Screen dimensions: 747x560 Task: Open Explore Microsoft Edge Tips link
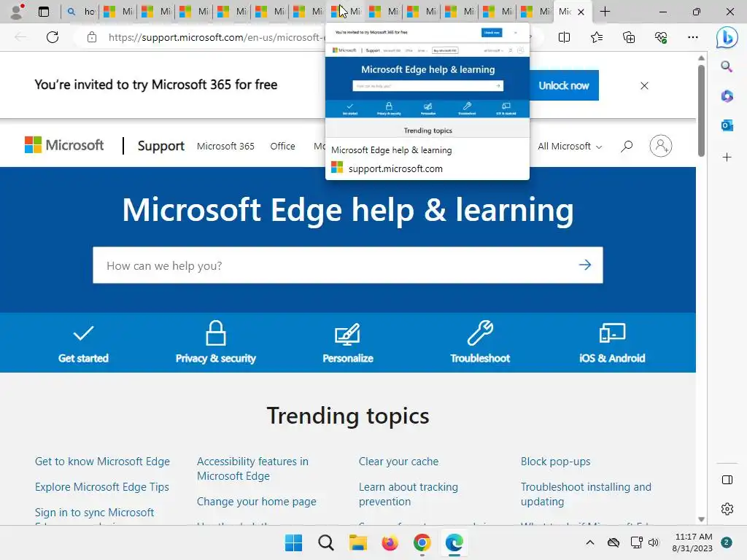pyautogui.click(x=101, y=487)
